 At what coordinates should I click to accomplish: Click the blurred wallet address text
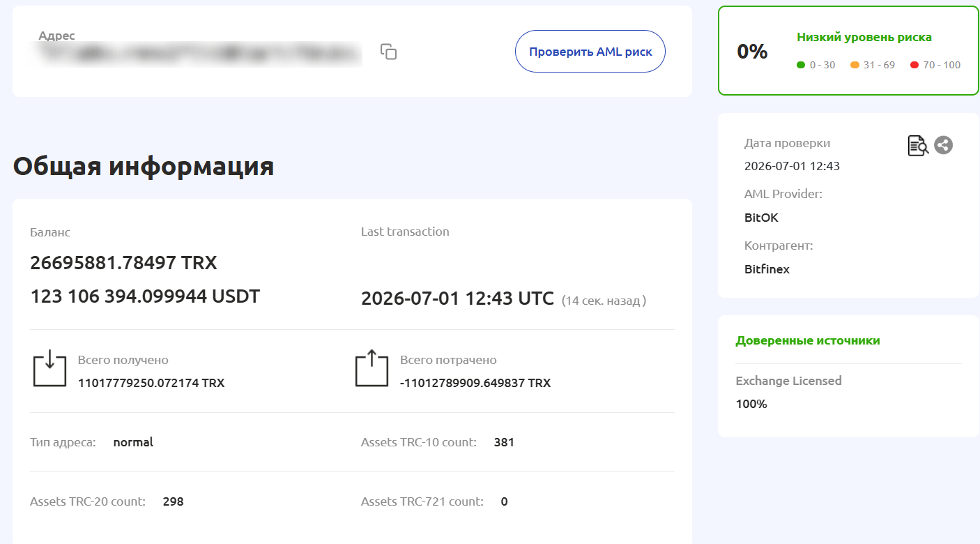(200, 54)
